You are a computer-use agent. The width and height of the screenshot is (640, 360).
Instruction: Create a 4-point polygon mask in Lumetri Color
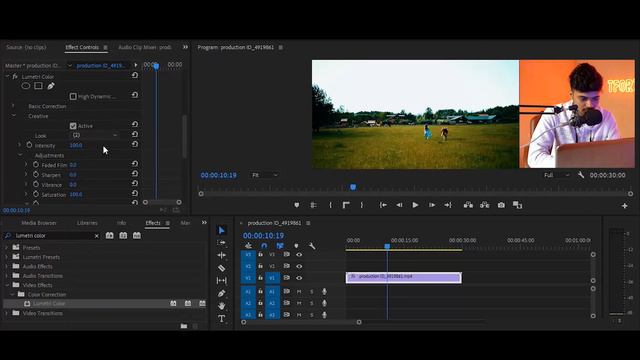tap(38, 86)
